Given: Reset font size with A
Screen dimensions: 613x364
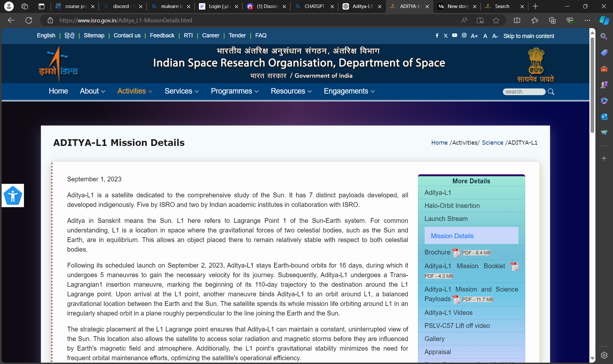Looking at the screenshot, I should [x=485, y=36].
